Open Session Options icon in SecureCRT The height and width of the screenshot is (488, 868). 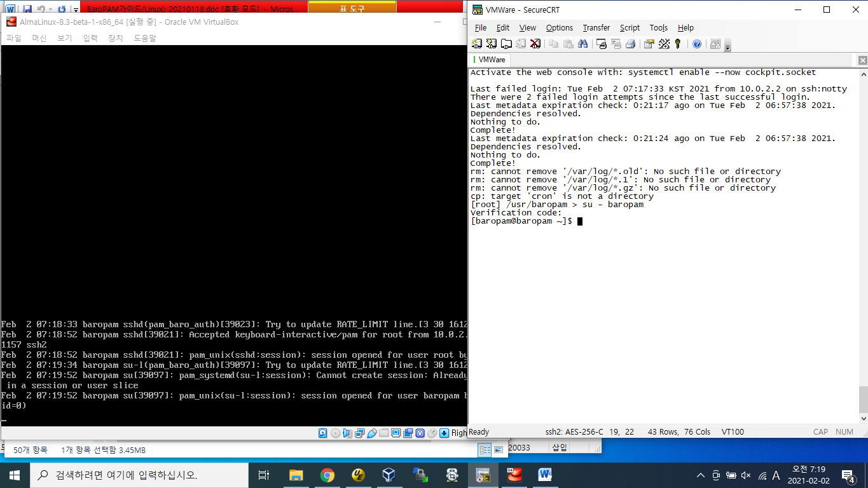pyautogui.click(x=649, y=44)
